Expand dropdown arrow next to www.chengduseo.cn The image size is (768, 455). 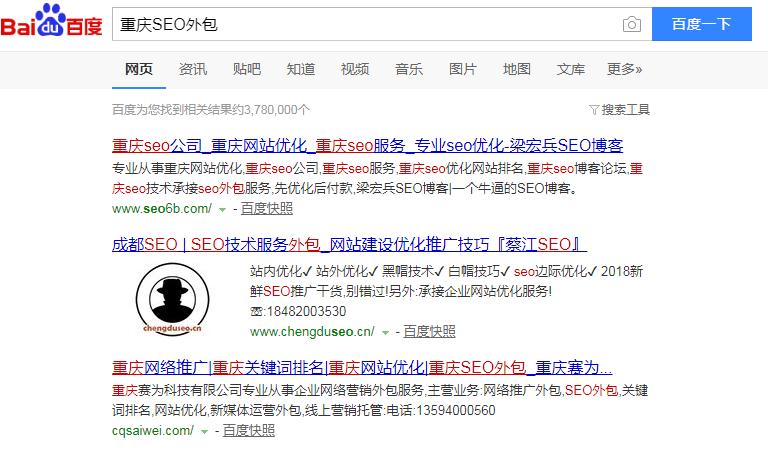pos(385,333)
